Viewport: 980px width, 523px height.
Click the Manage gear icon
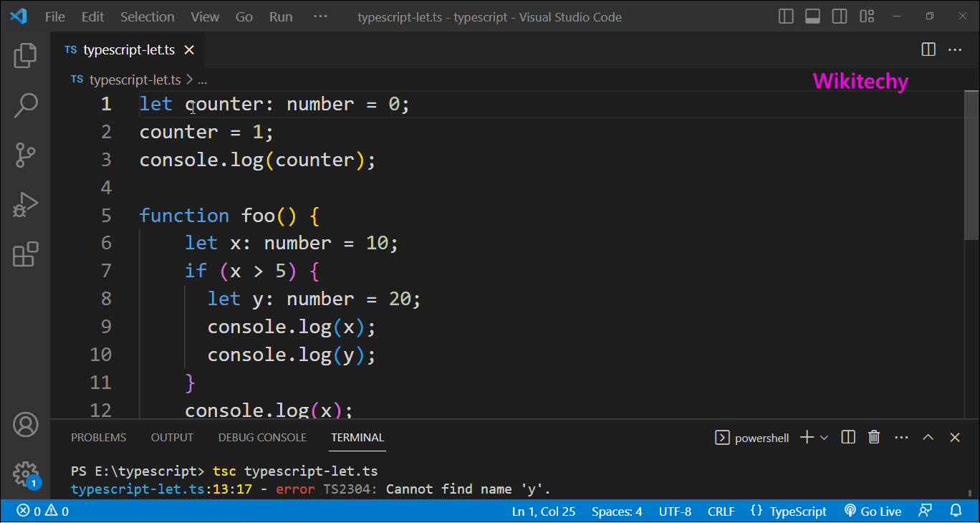(25, 474)
